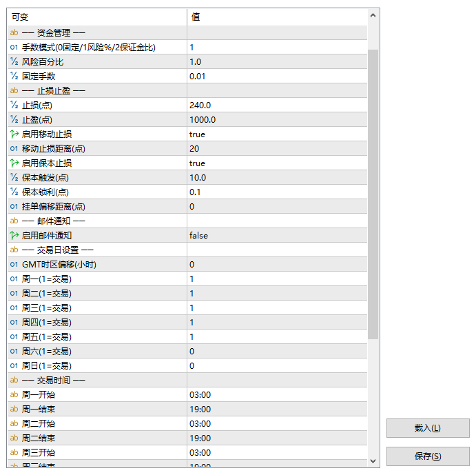Click the green arrow icon beside 启用邮件通知
The height and width of the screenshot is (475, 476).
click(14, 235)
